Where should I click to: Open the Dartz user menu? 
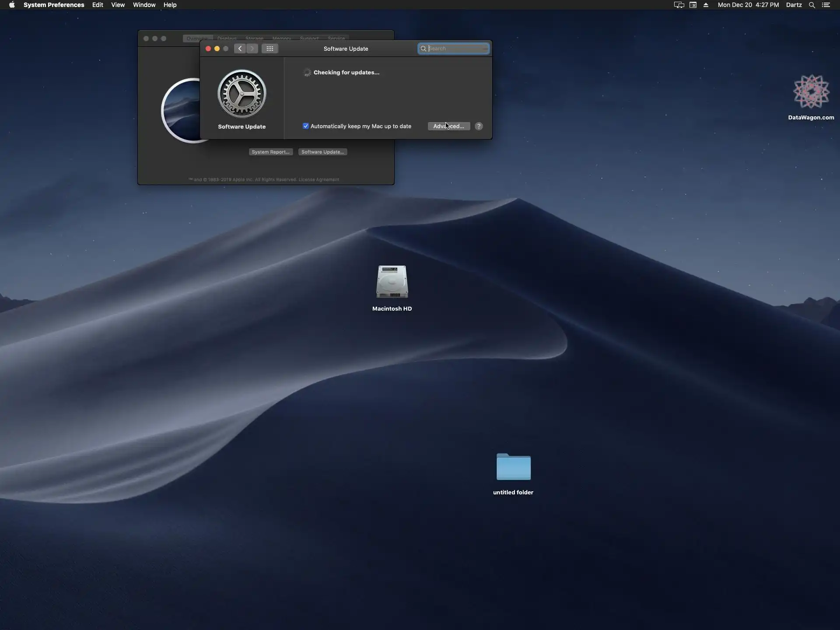794,5
